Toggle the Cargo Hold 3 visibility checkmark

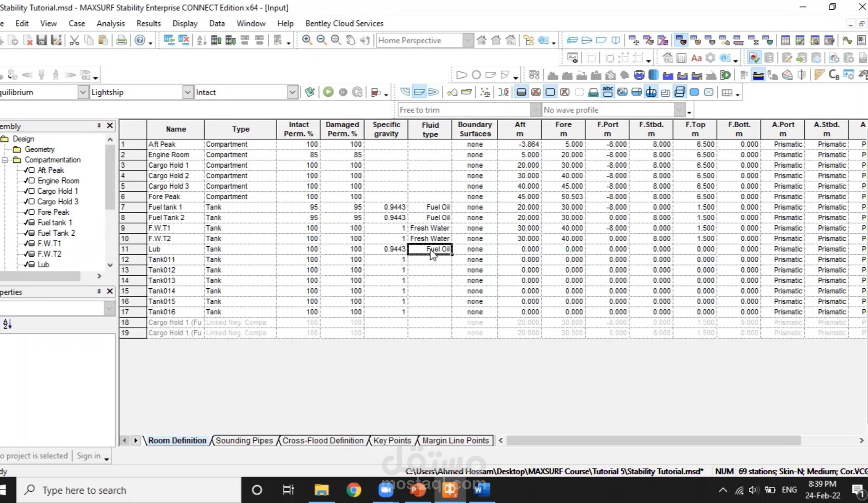pos(26,202)
